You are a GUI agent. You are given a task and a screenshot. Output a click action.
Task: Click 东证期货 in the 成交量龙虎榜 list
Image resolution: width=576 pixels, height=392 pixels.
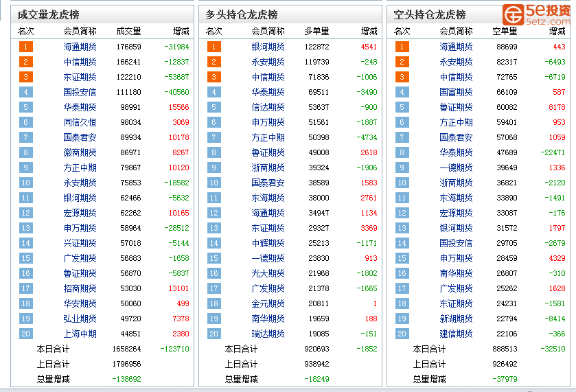[x=80, y=77]
